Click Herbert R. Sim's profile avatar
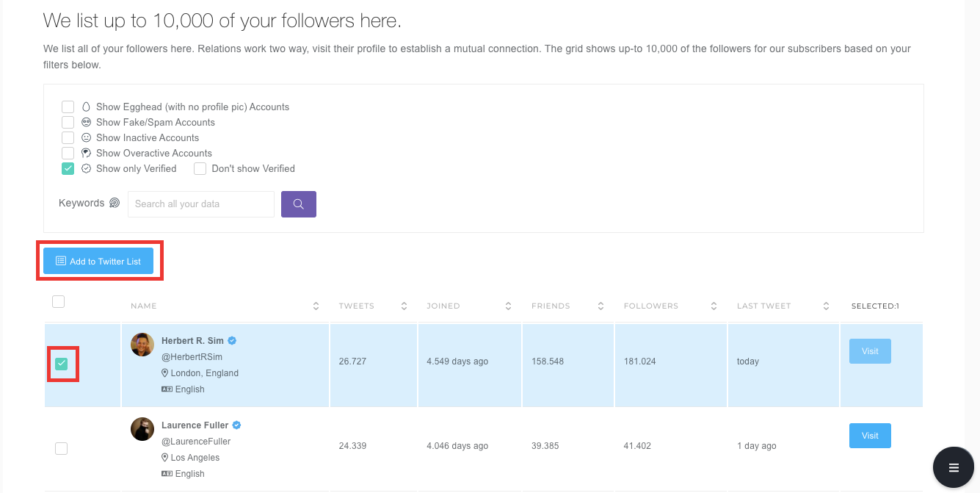This screenshot has width=980, height=493. coord(142,345)
